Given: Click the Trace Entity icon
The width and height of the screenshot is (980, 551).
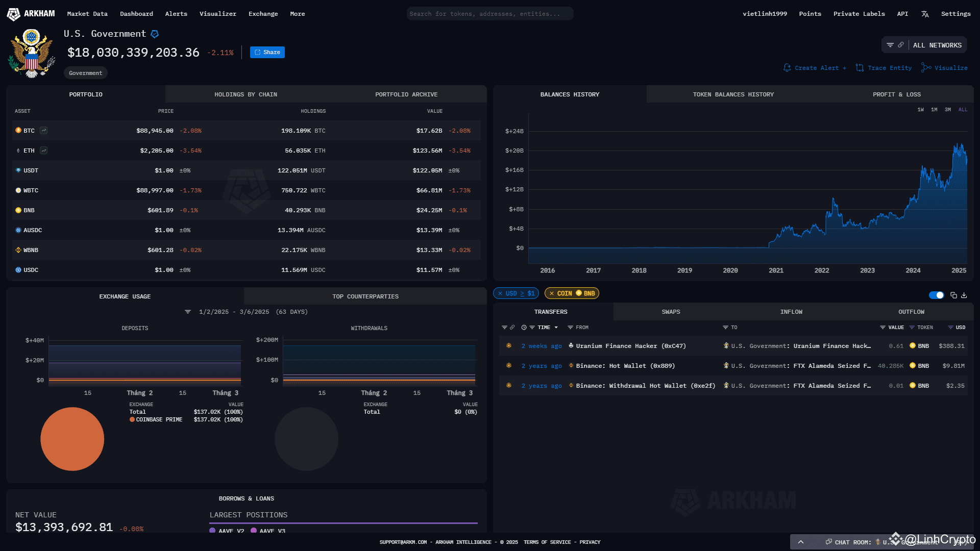Looking at the screenshot, I should click(860, 68).
